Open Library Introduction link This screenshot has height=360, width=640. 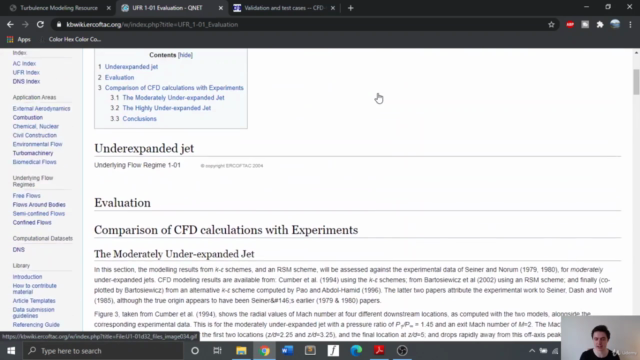pyautogui.click(x=27, y=277)
